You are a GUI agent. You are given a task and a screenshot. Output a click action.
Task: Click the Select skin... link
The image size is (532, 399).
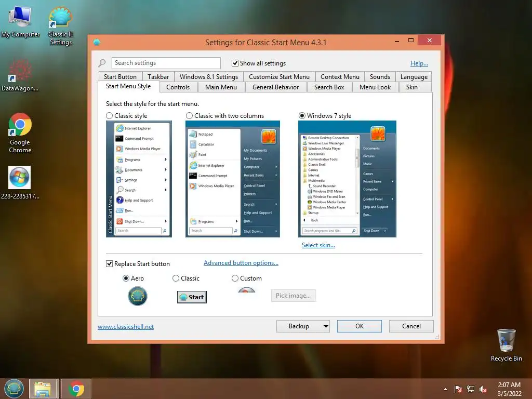pos(318,245)
